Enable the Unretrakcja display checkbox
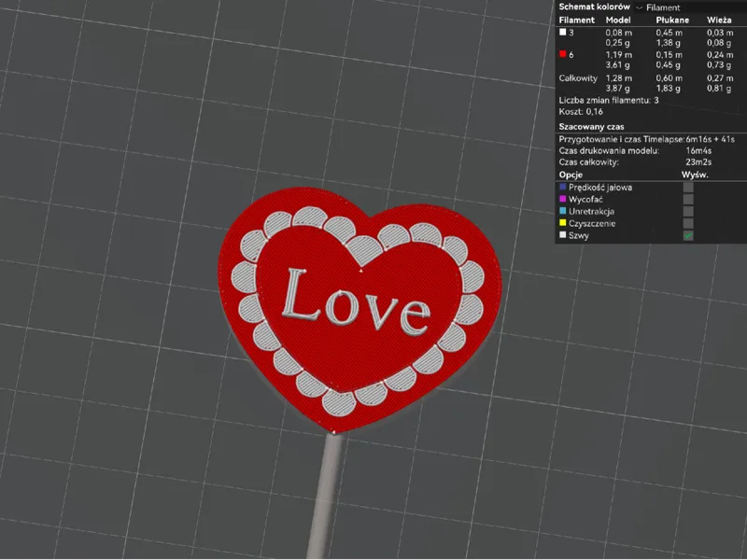Image resolution: width=747 pixels, height=560 pixels. (x=688, y=211)
